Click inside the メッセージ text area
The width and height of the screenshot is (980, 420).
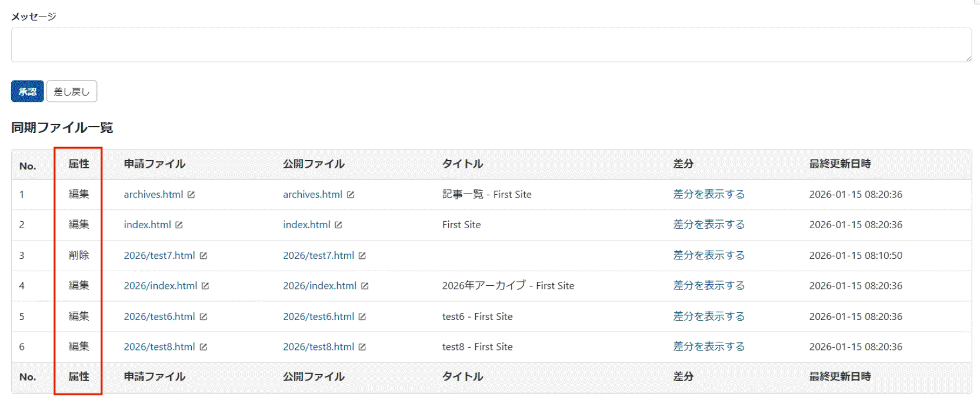[x=491, y=45]
